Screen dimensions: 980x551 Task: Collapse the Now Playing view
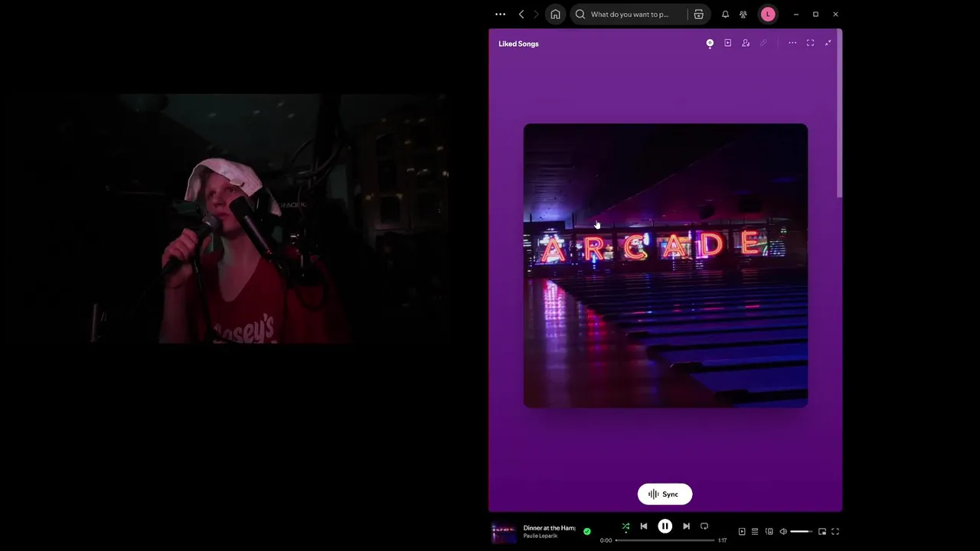828,43
